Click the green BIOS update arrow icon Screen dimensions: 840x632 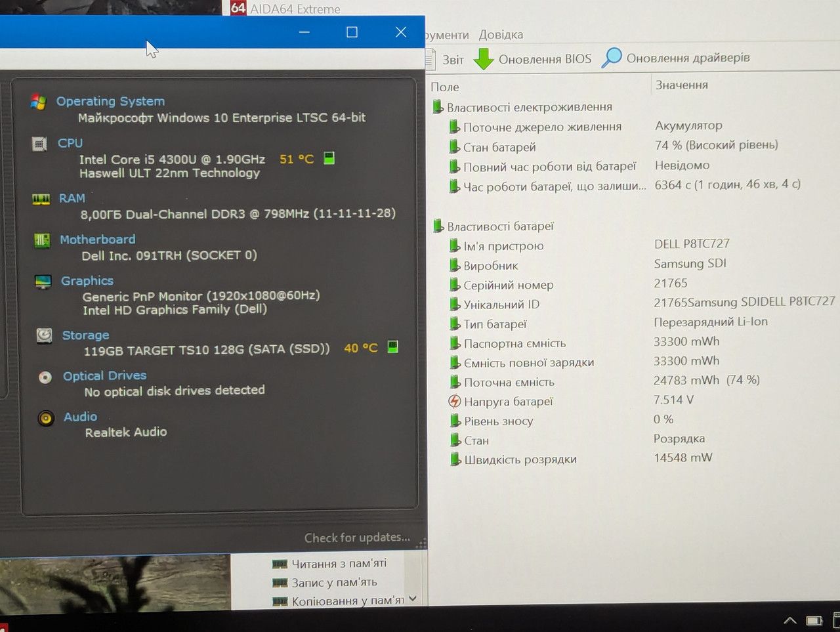[484, 59]
